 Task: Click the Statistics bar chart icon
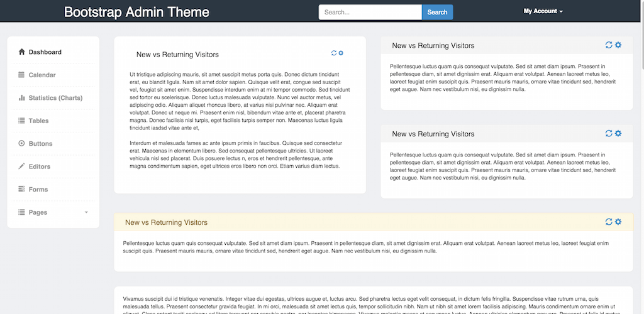click(x=22, y=98)
